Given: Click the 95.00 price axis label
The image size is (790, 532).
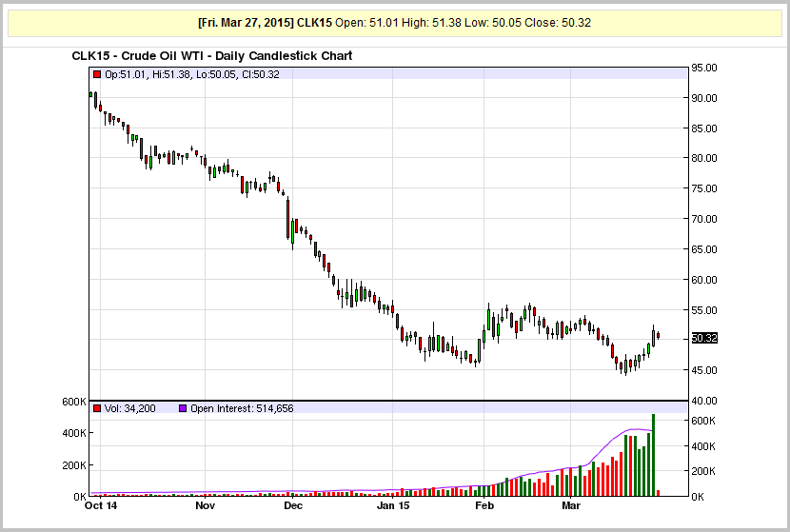Looking at the screenshot, I should pyautogui.click(x=703, y=68).
